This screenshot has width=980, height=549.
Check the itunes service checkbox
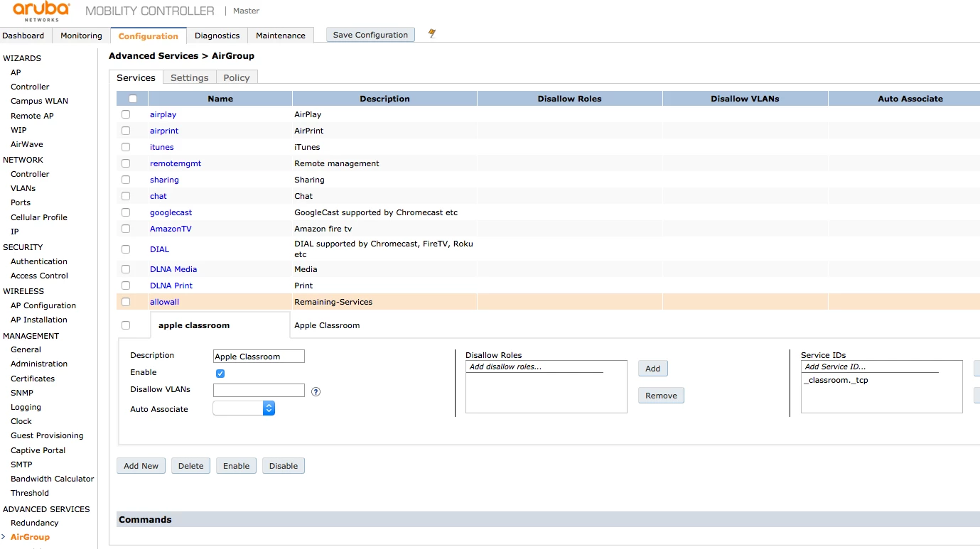[126, 147]
